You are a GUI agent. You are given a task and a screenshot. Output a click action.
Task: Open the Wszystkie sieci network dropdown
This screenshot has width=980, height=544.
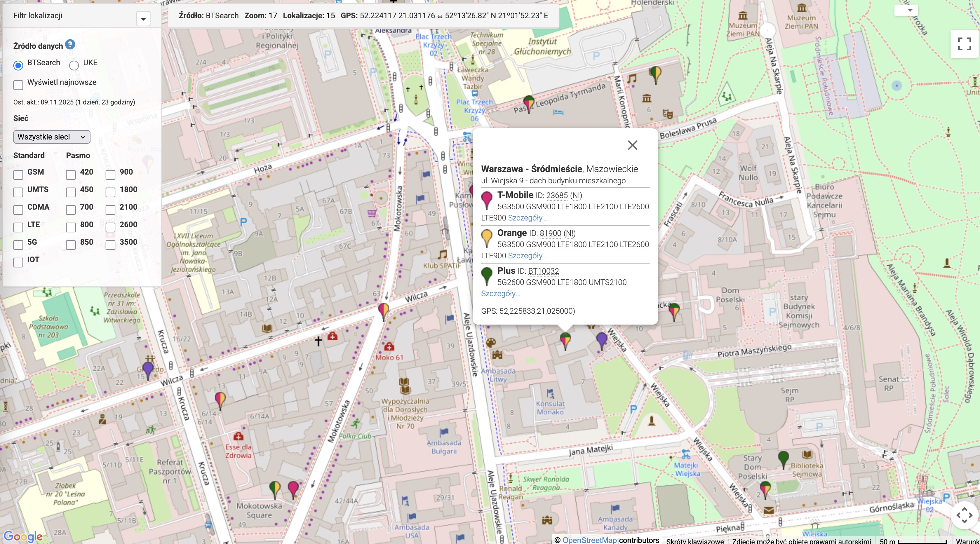(x=52, y=137)
